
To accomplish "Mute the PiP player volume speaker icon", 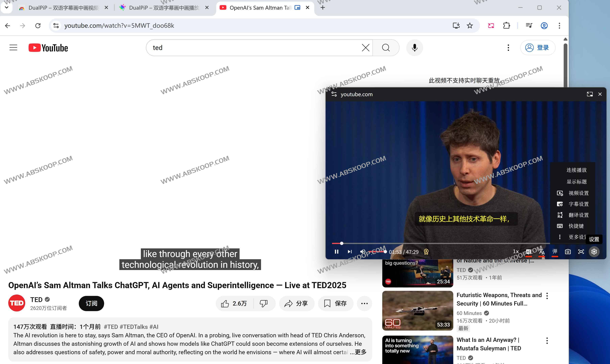I will [x=363, y=252].
